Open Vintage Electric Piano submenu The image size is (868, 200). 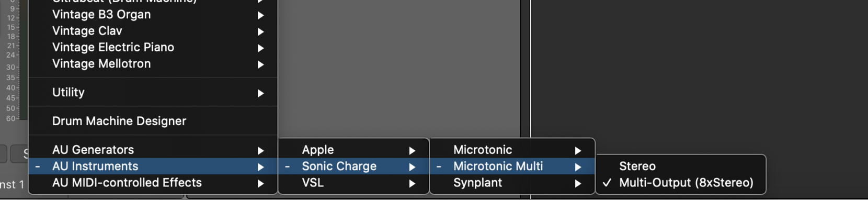click(153, 47)
